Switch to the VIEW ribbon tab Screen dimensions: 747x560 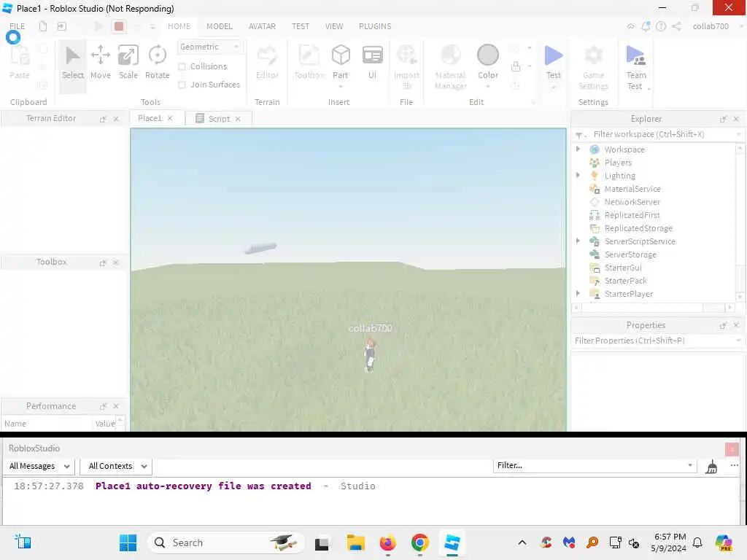[334, 26]
